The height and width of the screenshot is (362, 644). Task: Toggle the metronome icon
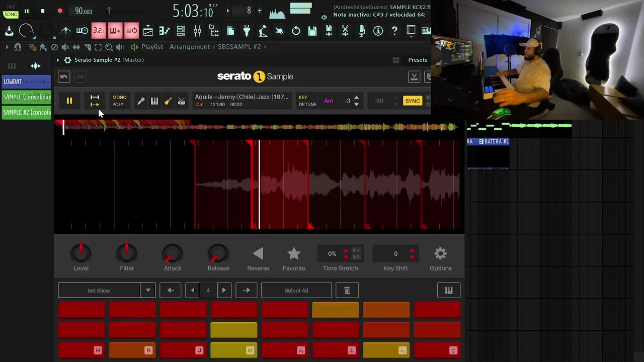pos(66,31)
